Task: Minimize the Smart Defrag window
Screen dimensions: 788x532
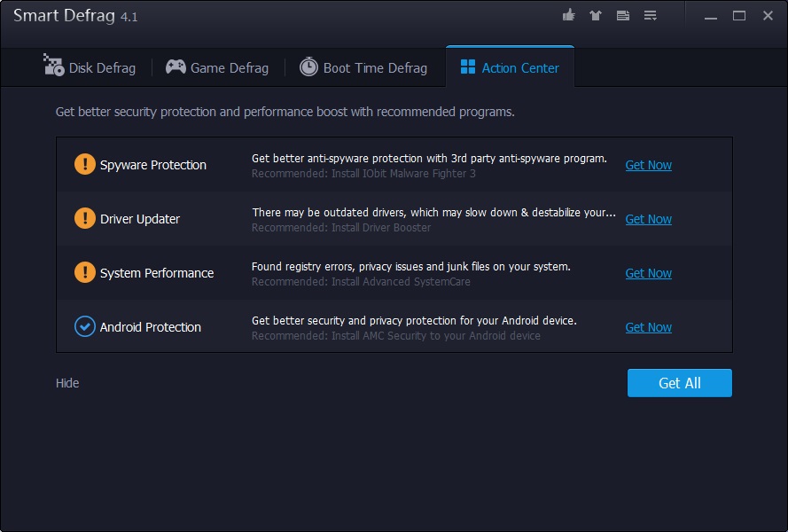Action: click(710, 16)
